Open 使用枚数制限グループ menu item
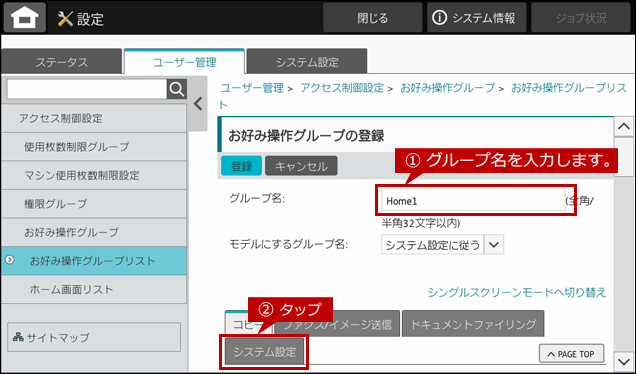 pyautogui.click(x=94, y=146)
